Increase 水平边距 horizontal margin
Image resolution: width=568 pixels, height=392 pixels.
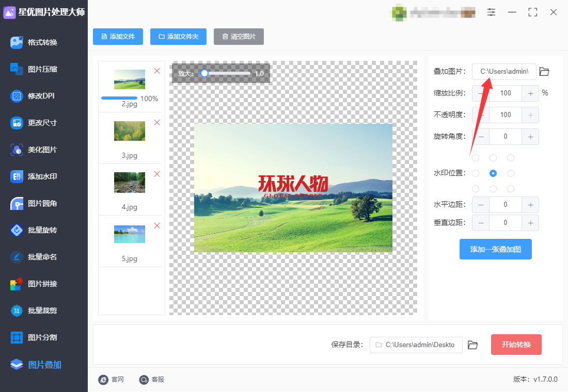(530, 205)
